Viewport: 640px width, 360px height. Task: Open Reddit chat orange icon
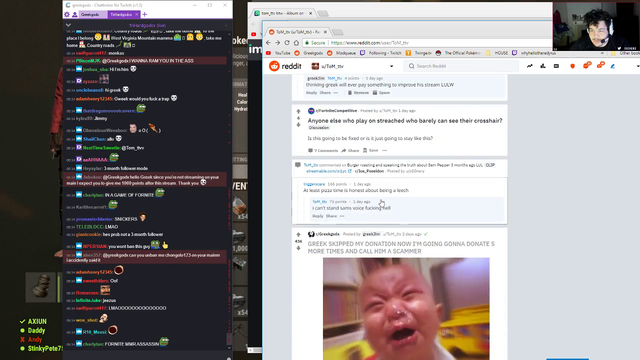(587, 65)
